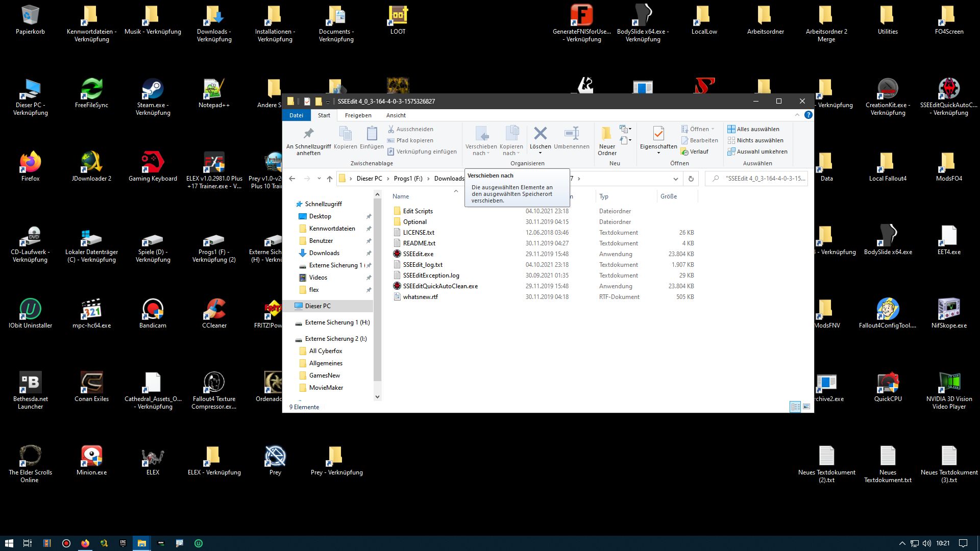Open the Ansicht ribbon tab

point(396,115)
